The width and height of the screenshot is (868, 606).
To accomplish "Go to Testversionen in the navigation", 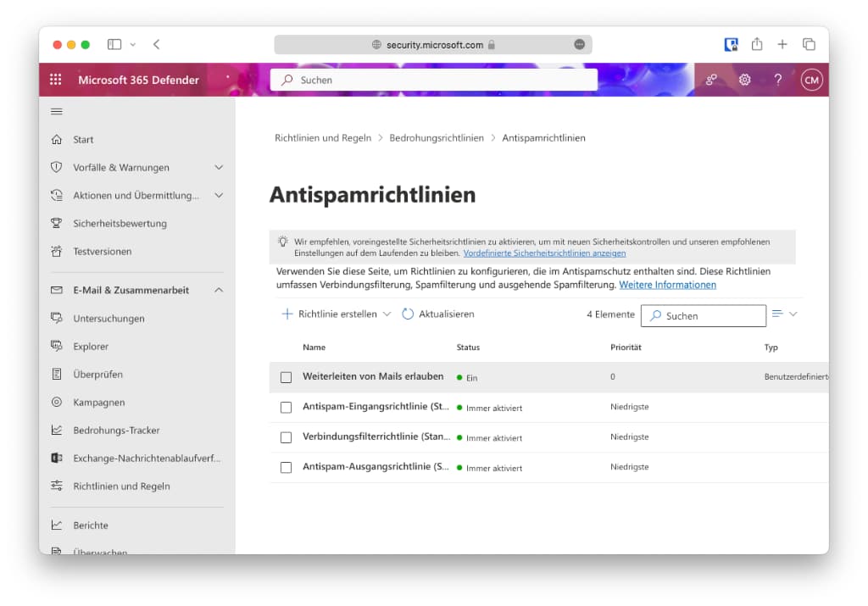I will pyautogui.click(x=103, y=251).
